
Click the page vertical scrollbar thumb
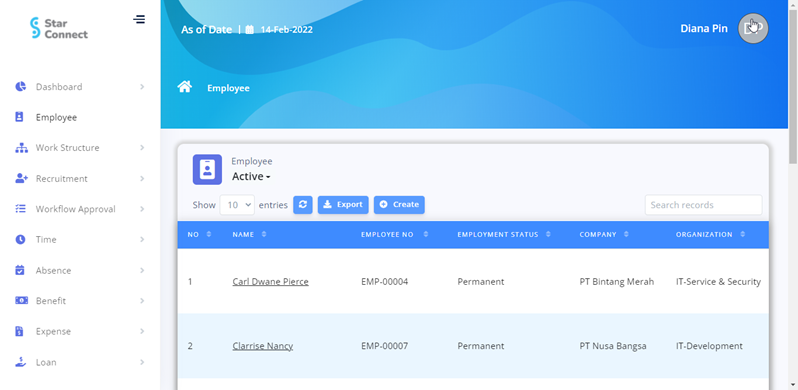point(793,87)
